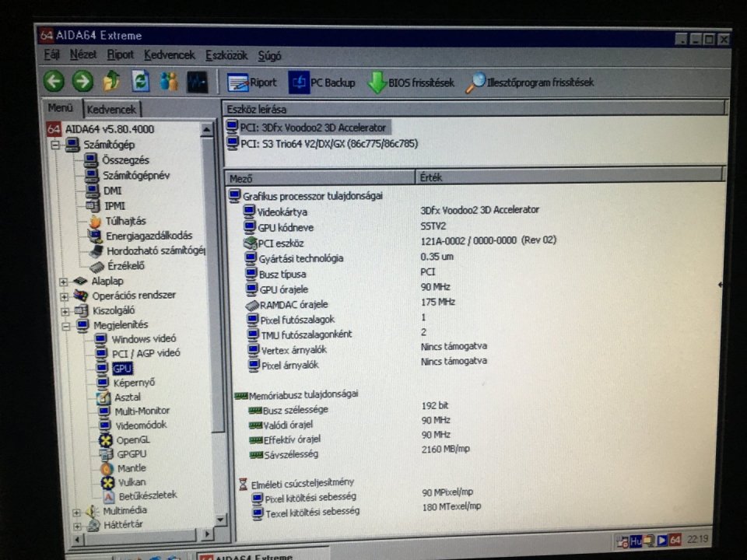
Task: Select AIDA64 v5.80.4000 root tree item
Action: (100, 128)
